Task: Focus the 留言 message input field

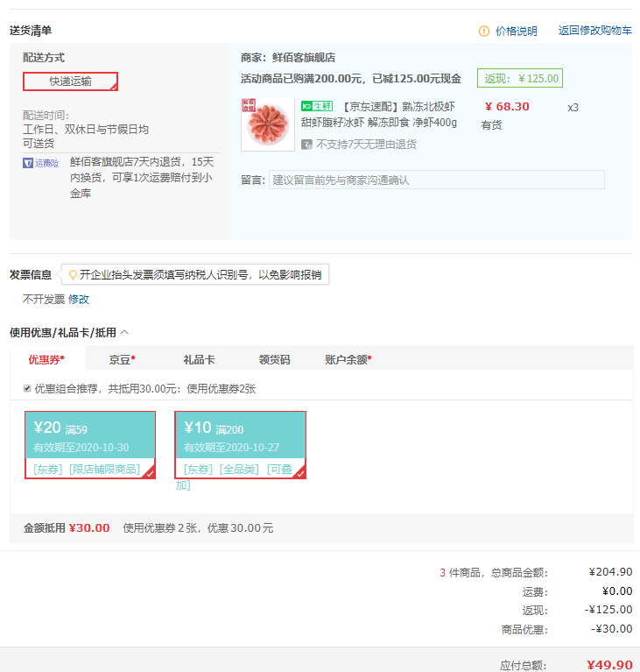Action: [x=437, y=180]
